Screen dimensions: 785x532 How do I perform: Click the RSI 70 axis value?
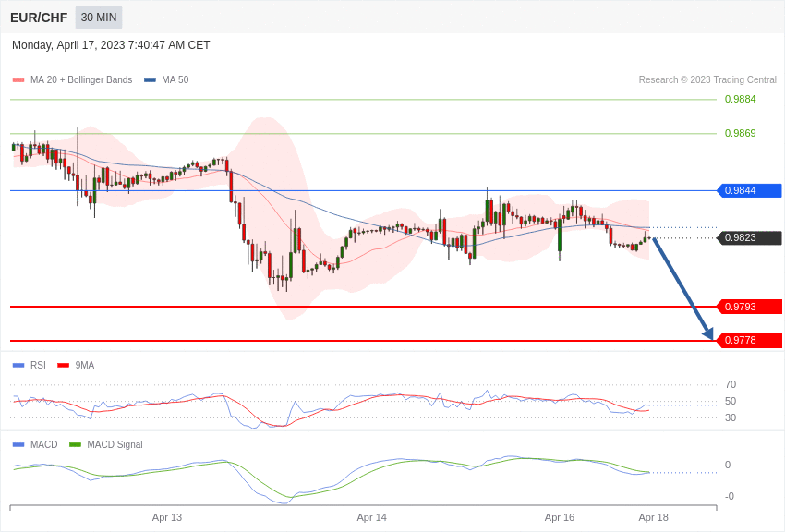click(731, 384)
